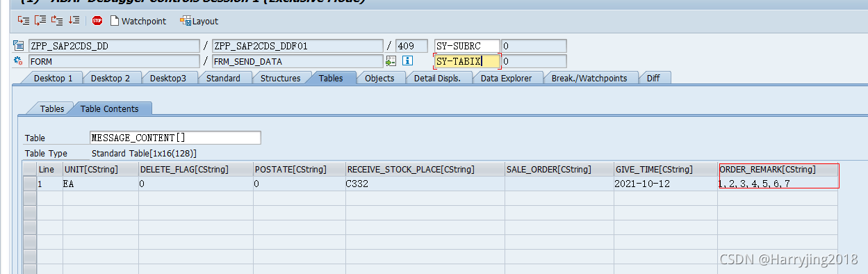The width and height of the screenshot is (868, 274).
Task: Click the GIVE_TIME[CString] column header
Action: 665,169
